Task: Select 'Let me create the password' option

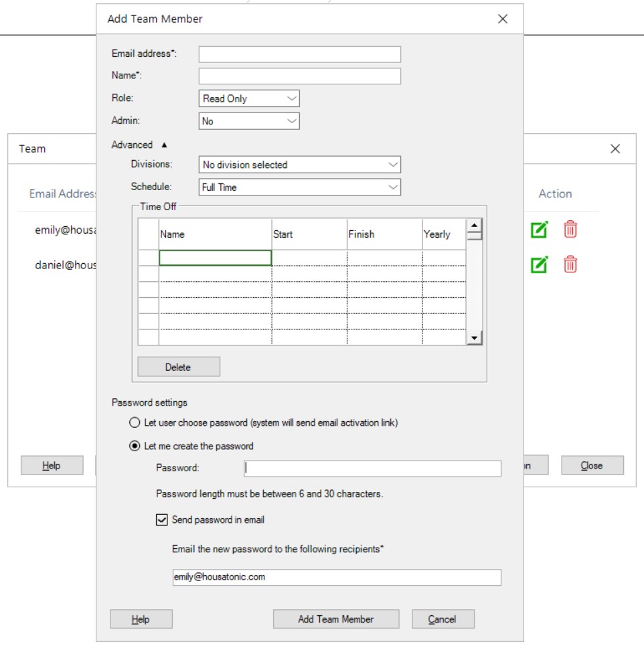Action: click(135, 446)
